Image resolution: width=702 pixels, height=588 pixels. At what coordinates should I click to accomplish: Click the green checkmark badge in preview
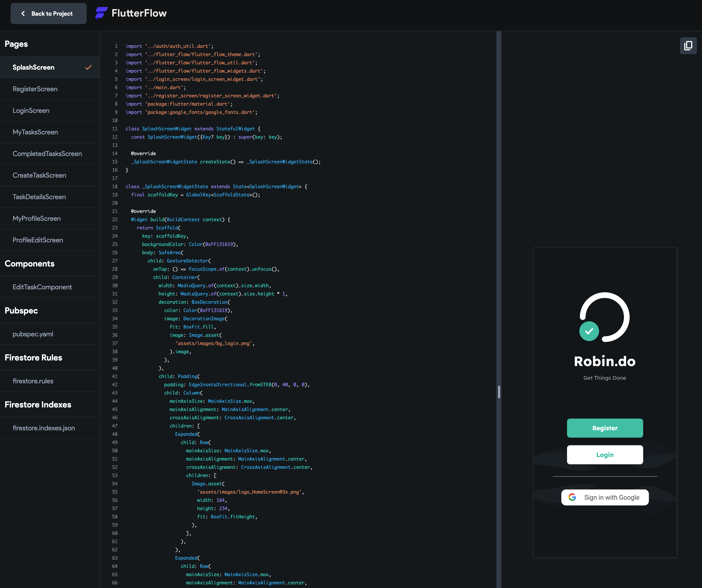[589, 331]
